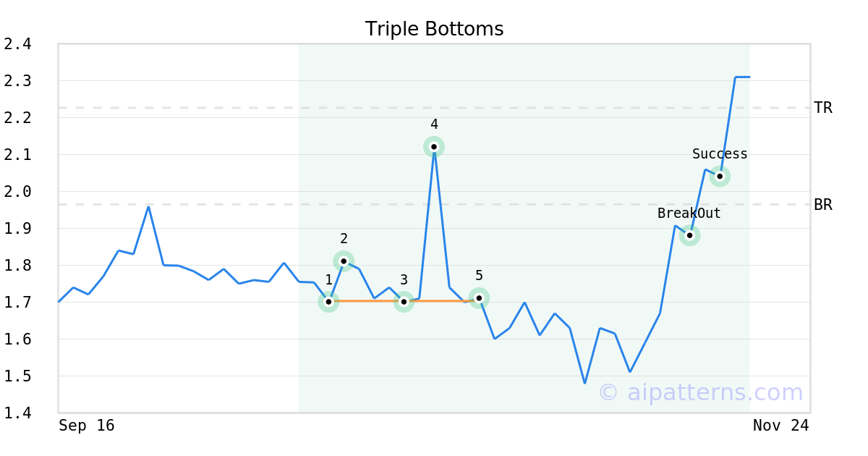Open the aipatterns.com watermark link
868x456 pixels.
point(700,392)
